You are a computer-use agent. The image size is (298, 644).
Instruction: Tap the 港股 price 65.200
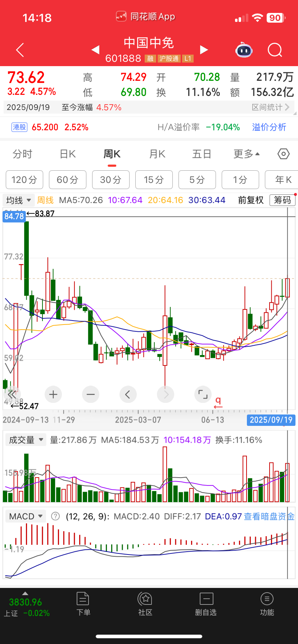[45, 127]
